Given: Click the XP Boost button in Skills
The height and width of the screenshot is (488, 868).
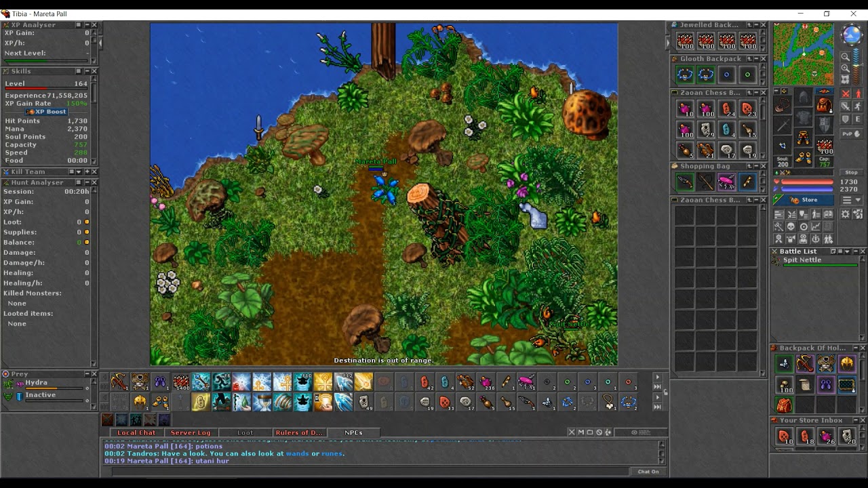Looking at the screenshot, I should (x=46, y=112).
